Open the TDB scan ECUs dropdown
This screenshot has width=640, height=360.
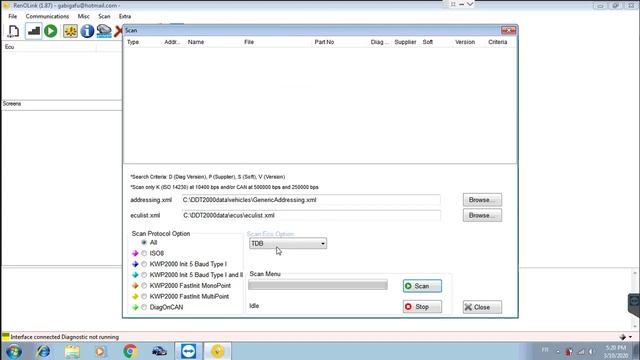click(x=288, y=243)
